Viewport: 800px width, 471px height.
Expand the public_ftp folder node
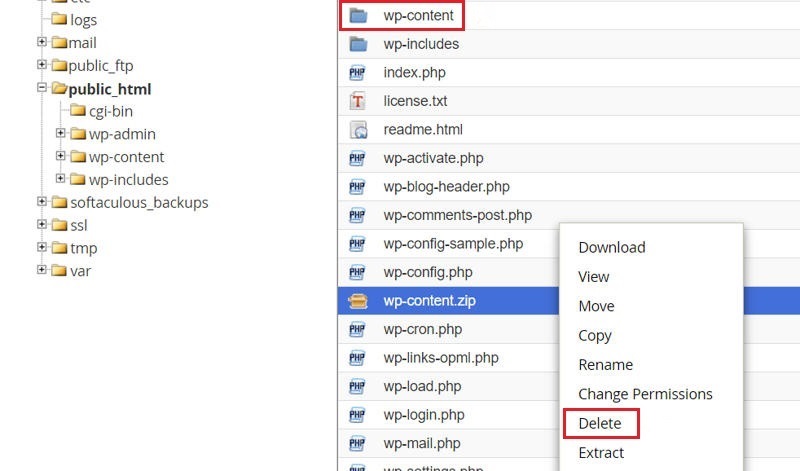42,64
